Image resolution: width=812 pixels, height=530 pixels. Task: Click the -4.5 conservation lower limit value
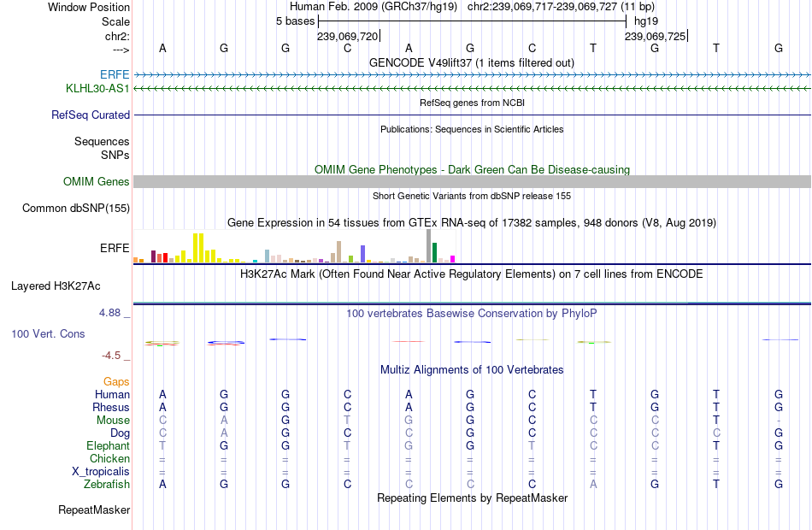point(111,356)
